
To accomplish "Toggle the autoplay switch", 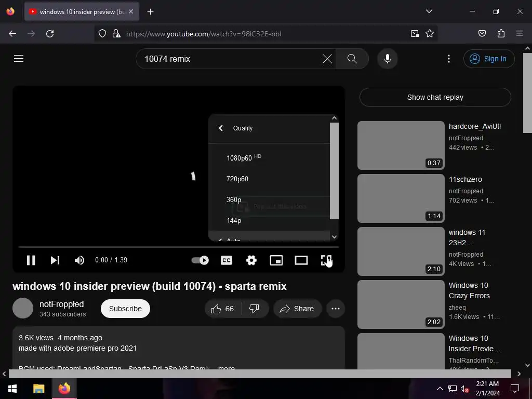I will point(200,260).
